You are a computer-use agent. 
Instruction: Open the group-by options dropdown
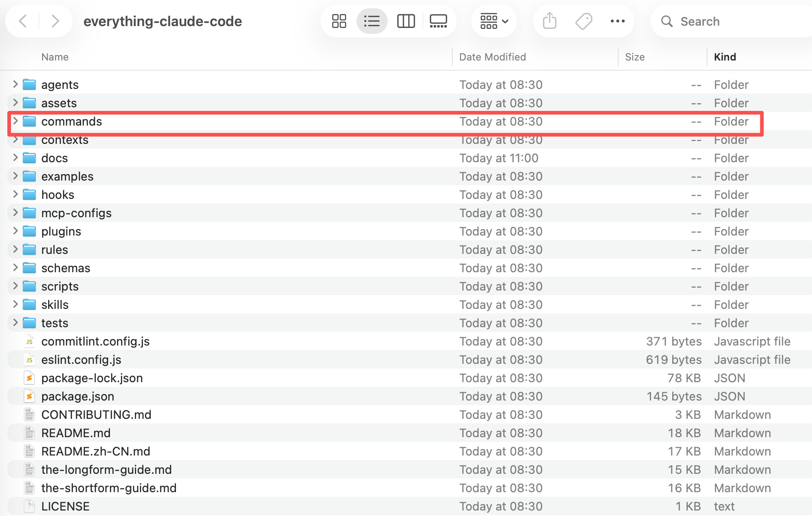coord(494,21)
